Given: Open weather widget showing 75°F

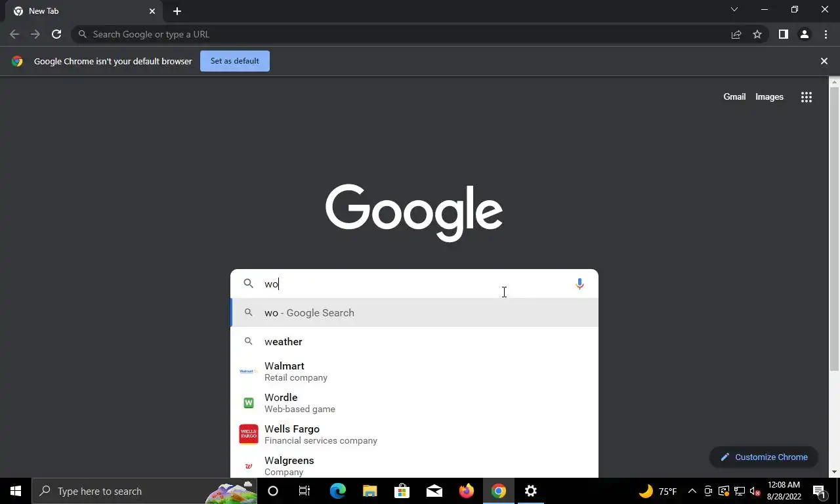Looking at the screenshot, I should coord(658,491).
